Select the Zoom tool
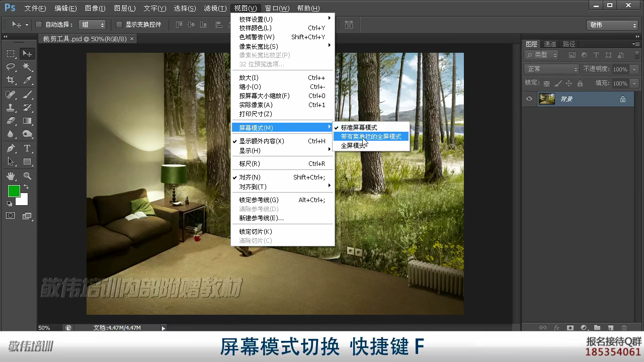 (27, 176)
